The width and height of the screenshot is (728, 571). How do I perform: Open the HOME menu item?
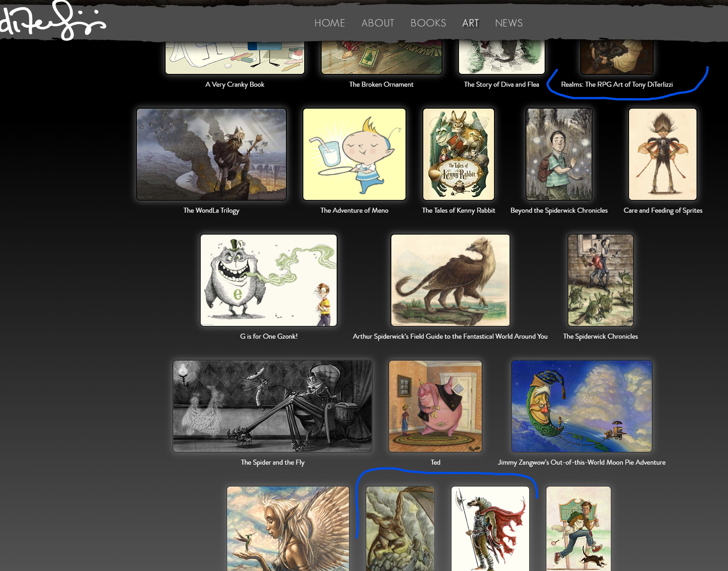point(329,23)
